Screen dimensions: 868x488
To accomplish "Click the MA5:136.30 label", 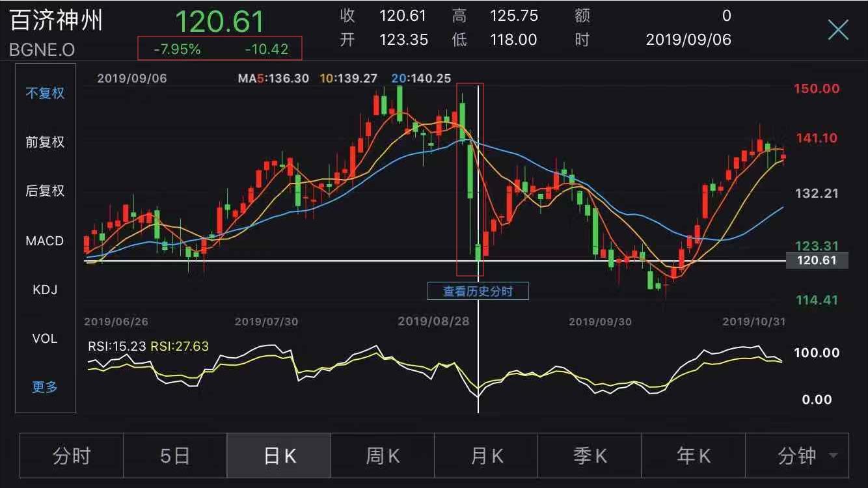I will point(273,78).
